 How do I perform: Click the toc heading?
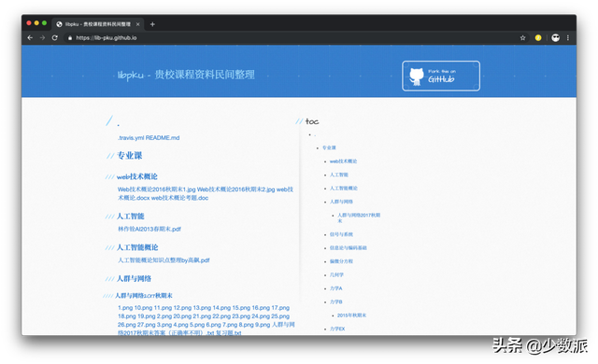point(312,121)
